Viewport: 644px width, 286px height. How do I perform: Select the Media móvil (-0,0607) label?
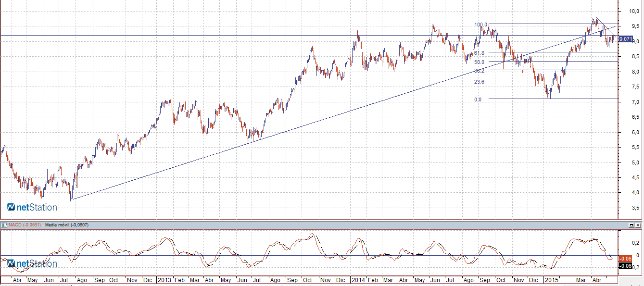point(63,225)
